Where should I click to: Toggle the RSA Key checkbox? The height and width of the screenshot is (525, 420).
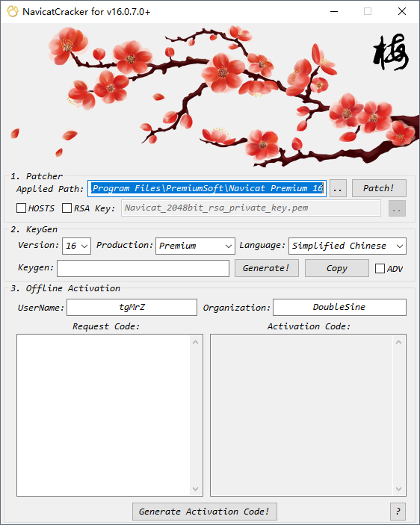67,208
